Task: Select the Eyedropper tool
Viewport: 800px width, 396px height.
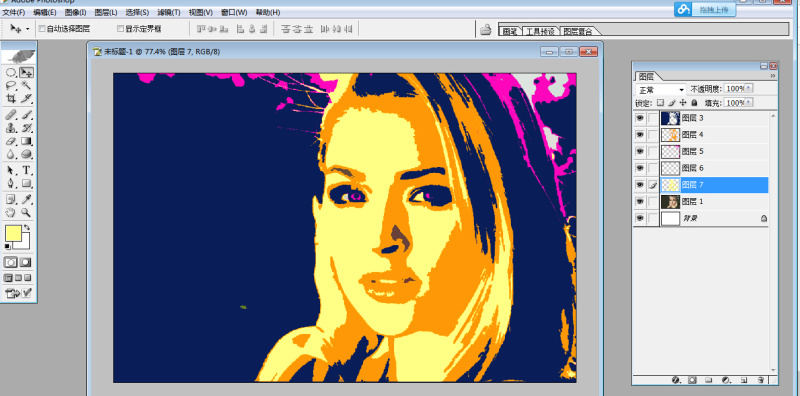Action: click(x=27, y=200)
